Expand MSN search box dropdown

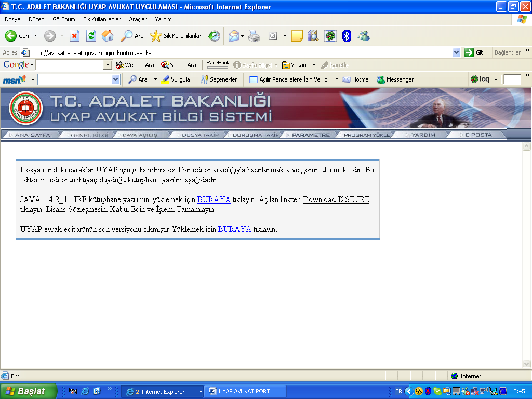click(116, 79)
